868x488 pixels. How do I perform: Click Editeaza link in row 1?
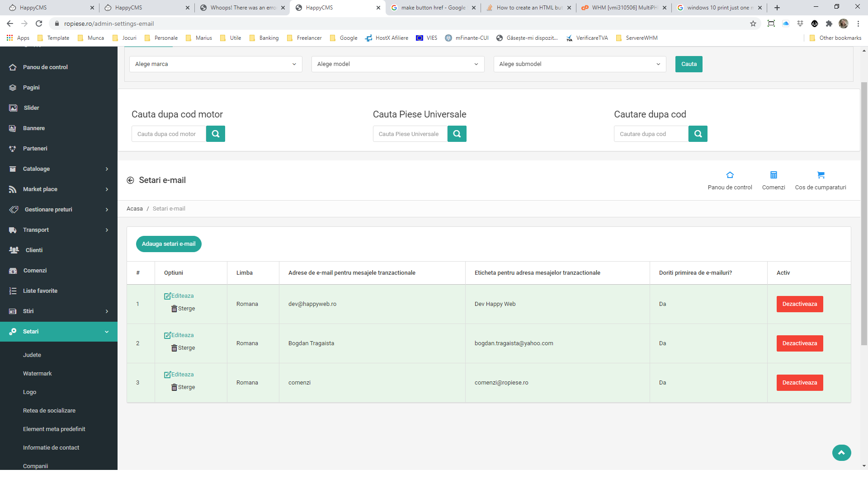[179, 296]
